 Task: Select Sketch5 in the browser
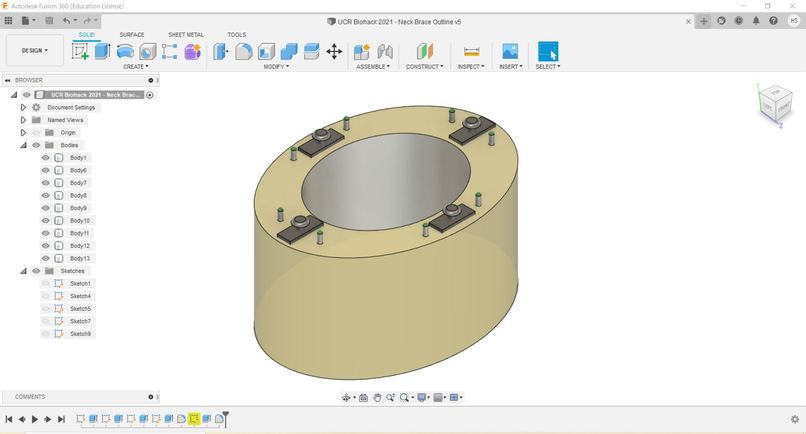click(80, 309)
